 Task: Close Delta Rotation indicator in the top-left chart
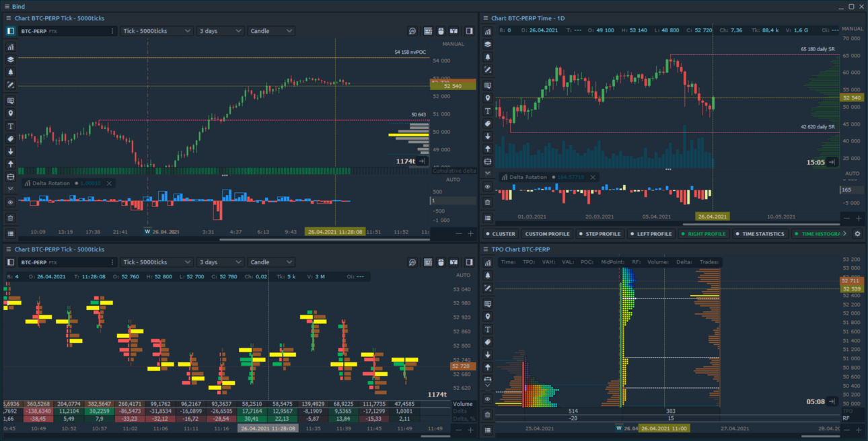tap(109, 183)
